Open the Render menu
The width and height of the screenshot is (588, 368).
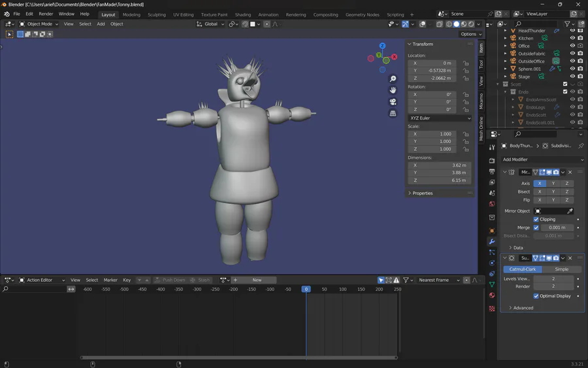pyautogui.click(x=46, y=14)
